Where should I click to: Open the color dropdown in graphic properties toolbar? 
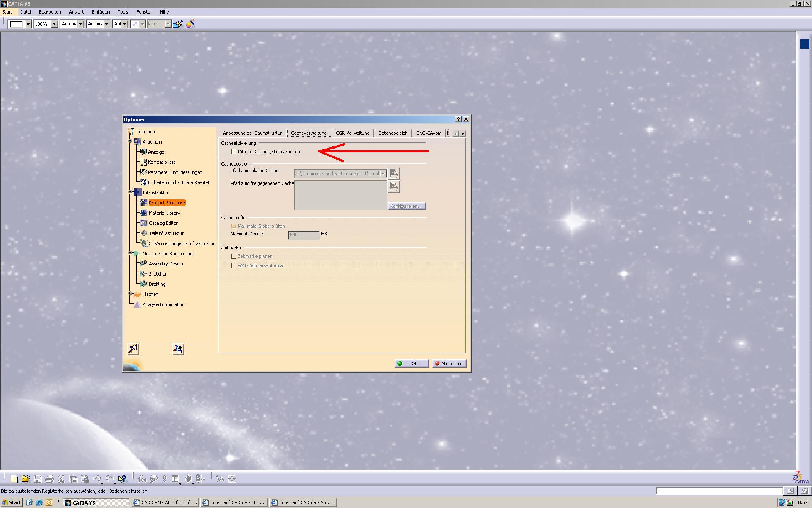pos(28,24)
